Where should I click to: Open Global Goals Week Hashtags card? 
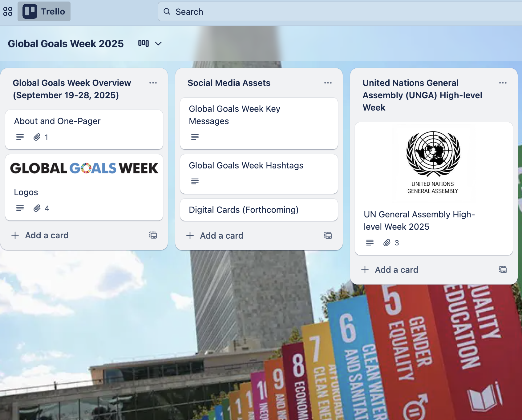coord(259,174)
